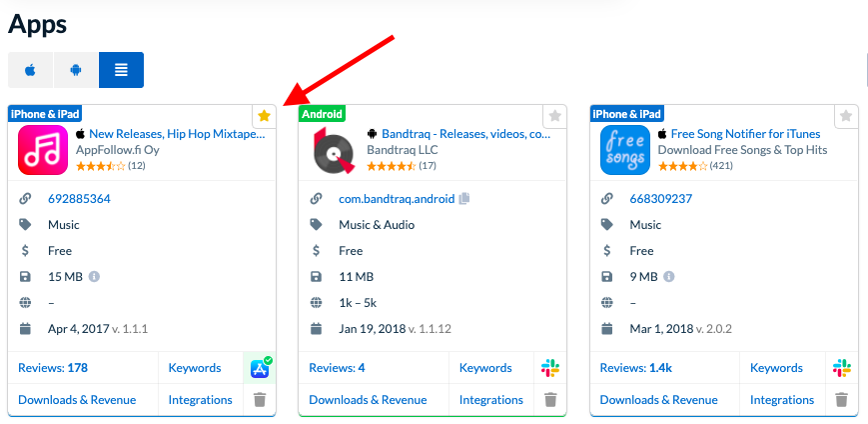Click the Apr 4, 2017 release date
This screenshot has width=868, height=424.
(78, 329)
